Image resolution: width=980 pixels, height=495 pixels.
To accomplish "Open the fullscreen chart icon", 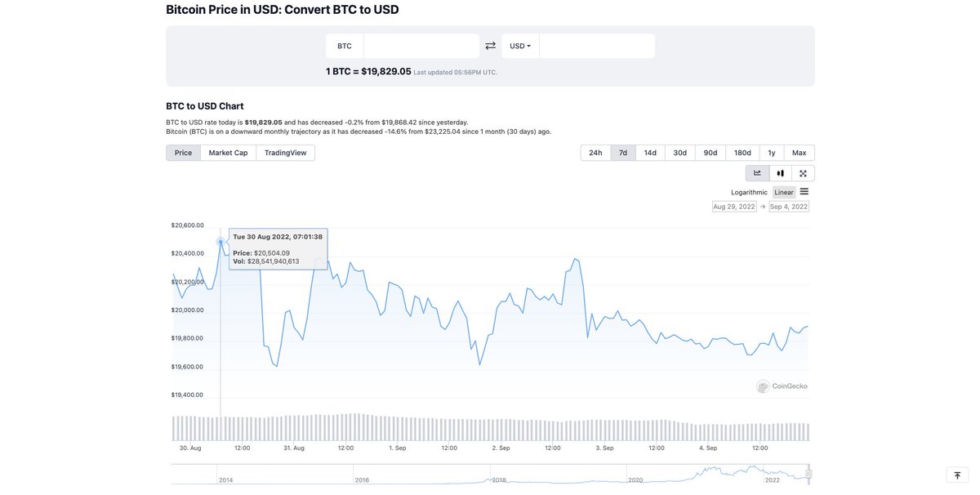I will (x=804, y=173).
